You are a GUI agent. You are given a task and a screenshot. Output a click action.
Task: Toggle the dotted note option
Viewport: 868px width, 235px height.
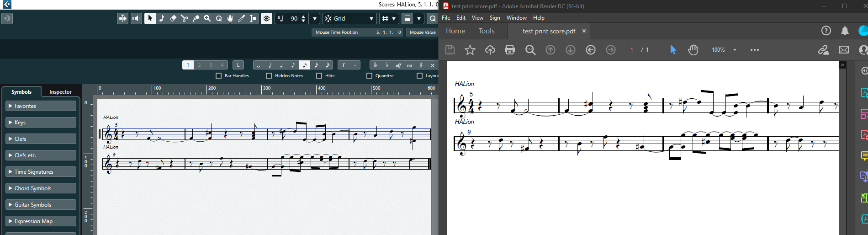click(x=355, y=65)
